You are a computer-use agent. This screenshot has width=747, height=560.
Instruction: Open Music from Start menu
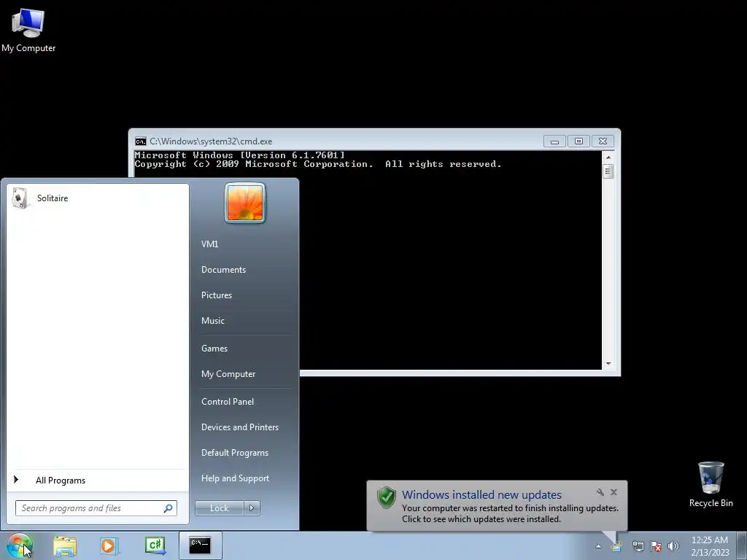tap(212, 321)
